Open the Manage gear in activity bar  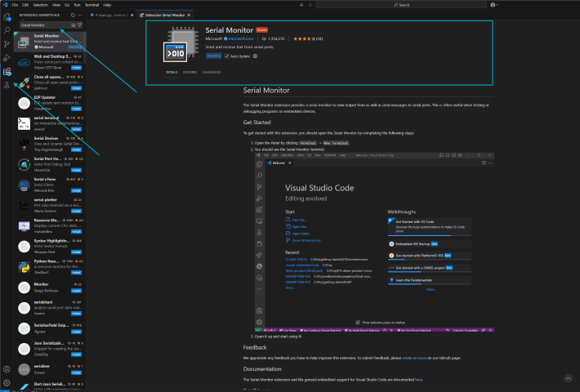(x=7, y=383)
